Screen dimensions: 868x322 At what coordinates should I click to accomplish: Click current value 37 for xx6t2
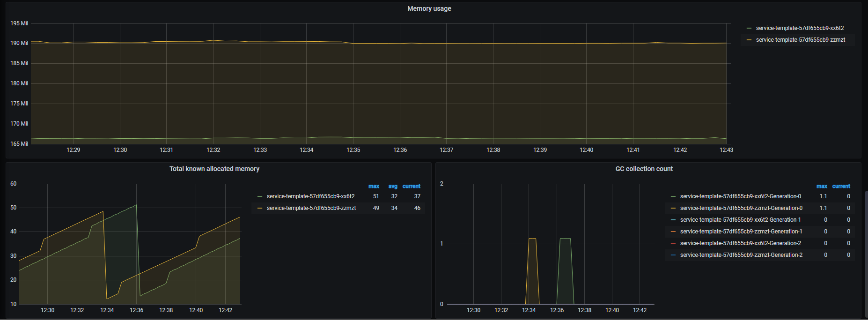point(417,196)
